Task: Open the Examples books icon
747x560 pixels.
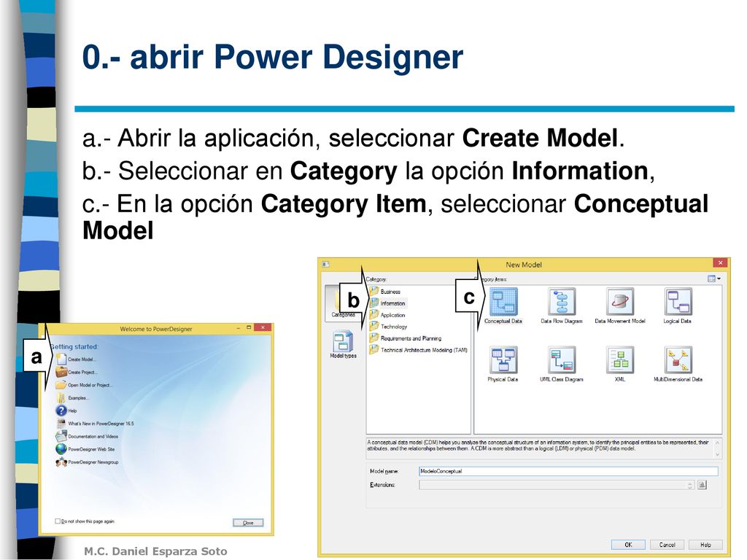Action: [61, 397]
